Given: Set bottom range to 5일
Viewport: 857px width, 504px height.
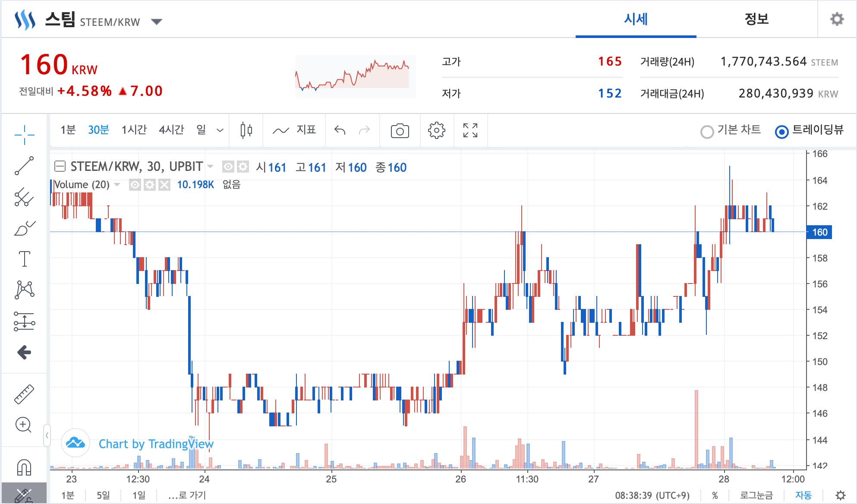Looking at the screenshot, I should pos(103,495).
